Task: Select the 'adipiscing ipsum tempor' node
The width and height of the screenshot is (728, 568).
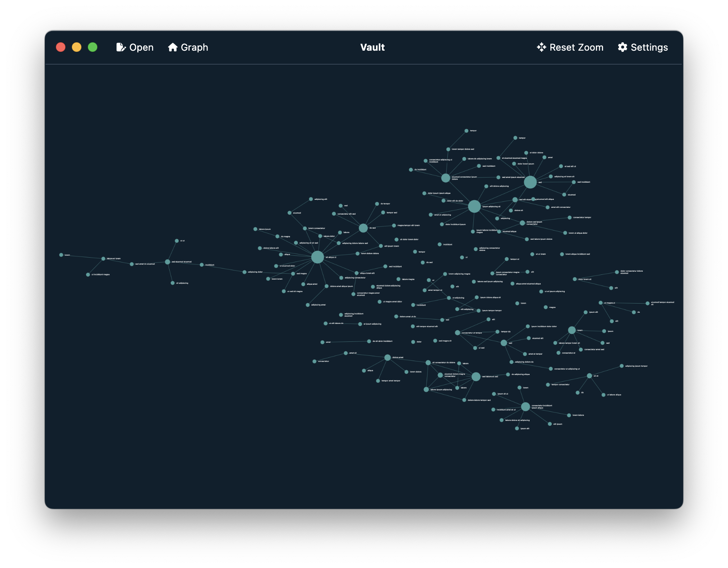Action: 621,366
